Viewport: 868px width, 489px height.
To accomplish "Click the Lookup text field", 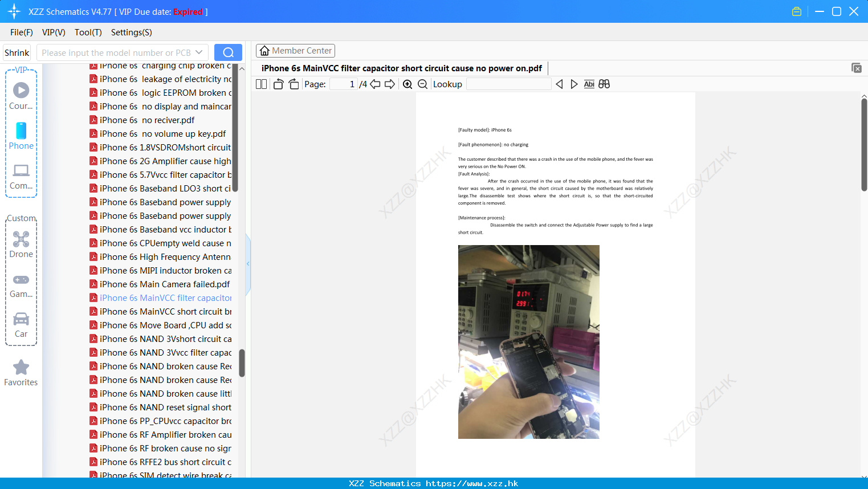I will tap(508, 84).
